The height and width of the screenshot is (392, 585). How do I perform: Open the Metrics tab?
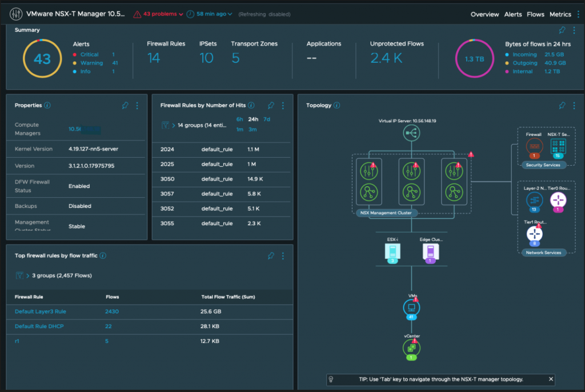560,14
